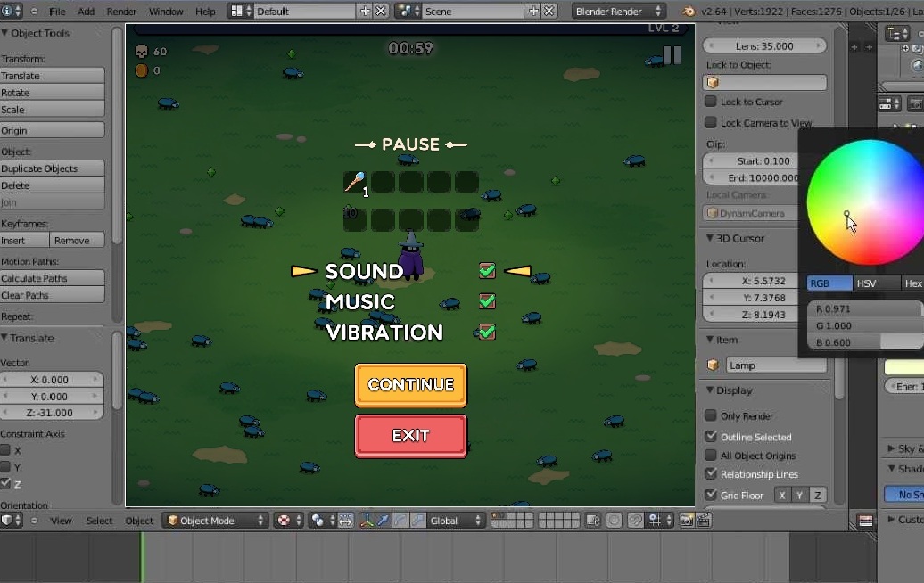Click the Duplicate Objects button
Screen dimensions: 924x583
(53, 168)
